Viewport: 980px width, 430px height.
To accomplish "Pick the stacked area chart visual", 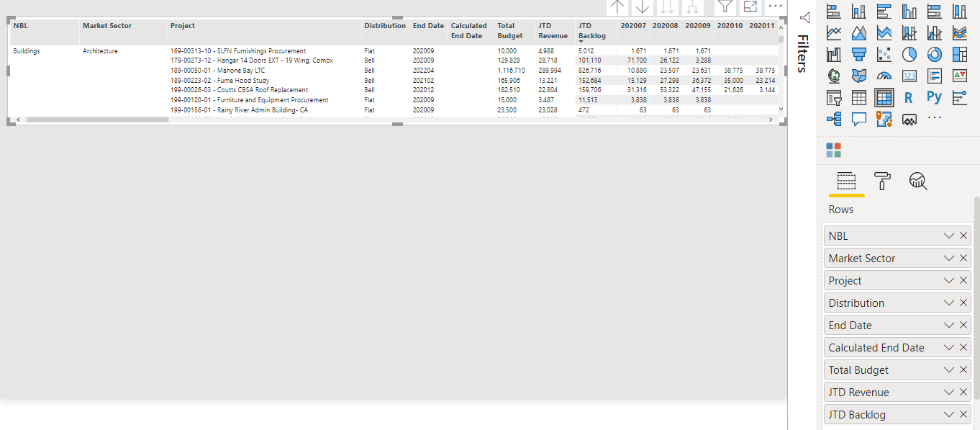I will pyautogui.click(x=884, y=32).
